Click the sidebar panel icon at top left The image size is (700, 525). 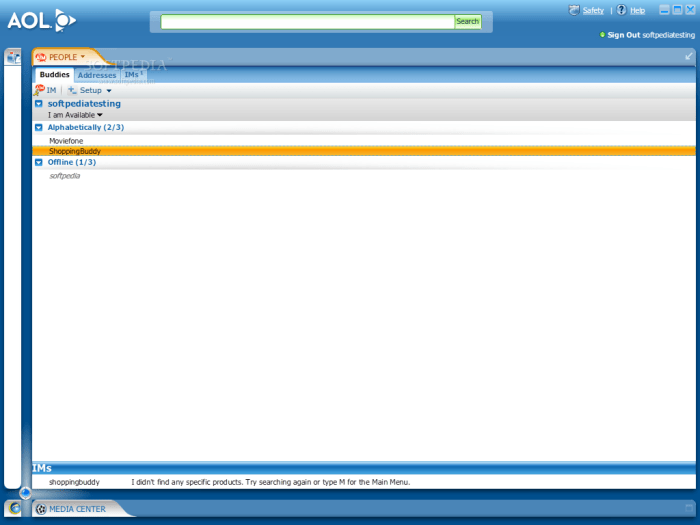tap(13, 57)
